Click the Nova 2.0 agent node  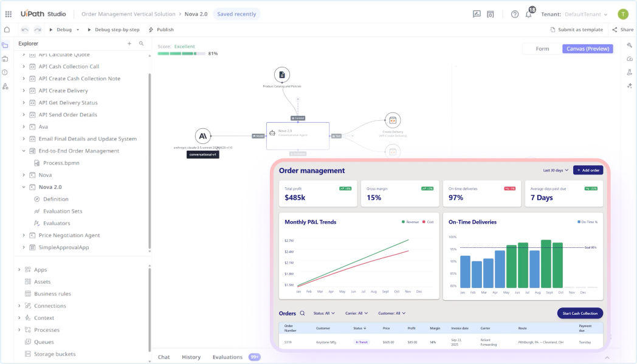pyautogui.click(x=298, y=136)
